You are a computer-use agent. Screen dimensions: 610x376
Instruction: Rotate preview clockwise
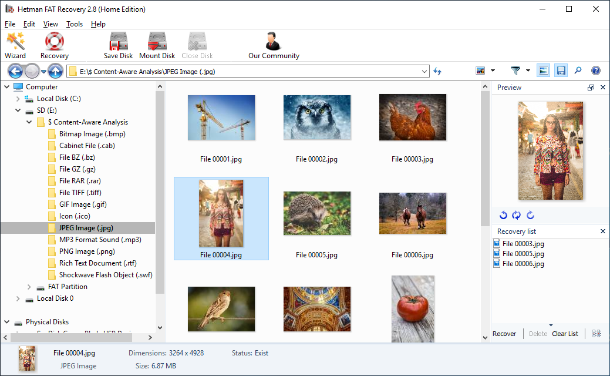[530, 215]
